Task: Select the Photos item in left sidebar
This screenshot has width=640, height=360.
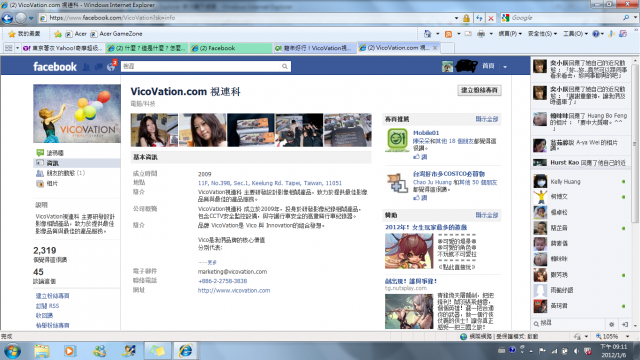Action: point(52,184)
